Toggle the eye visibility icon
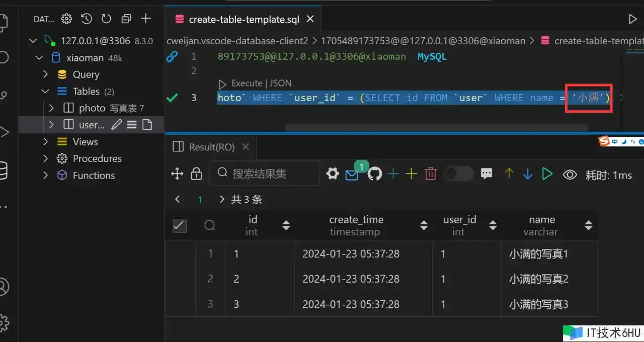Image resolution: width=644 pixels, height=342 pixels. [570, 175]
